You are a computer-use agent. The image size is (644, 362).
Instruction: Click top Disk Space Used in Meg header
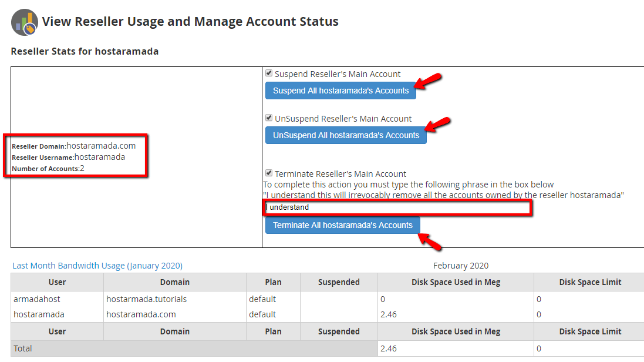tap(456, 282)
